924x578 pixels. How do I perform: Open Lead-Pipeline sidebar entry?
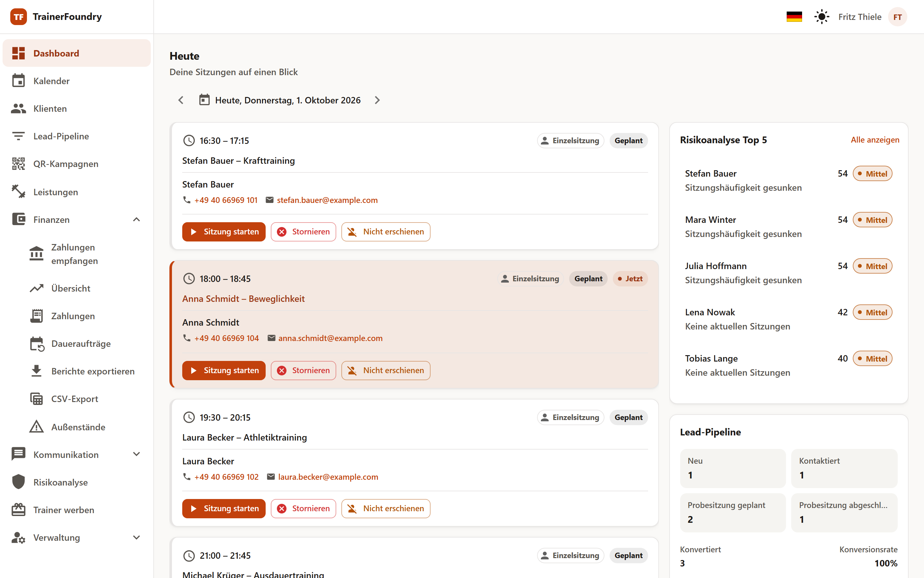[76, 136]
